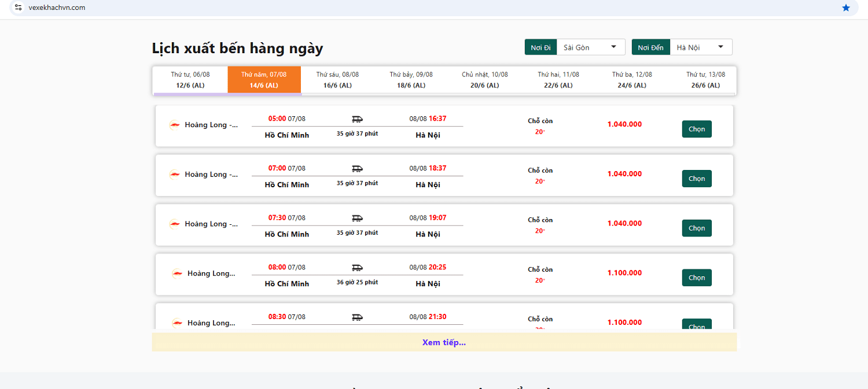Click the Xem tiếp... link
The height and width of the screenshot is (389, 868).
pos(444,342)
